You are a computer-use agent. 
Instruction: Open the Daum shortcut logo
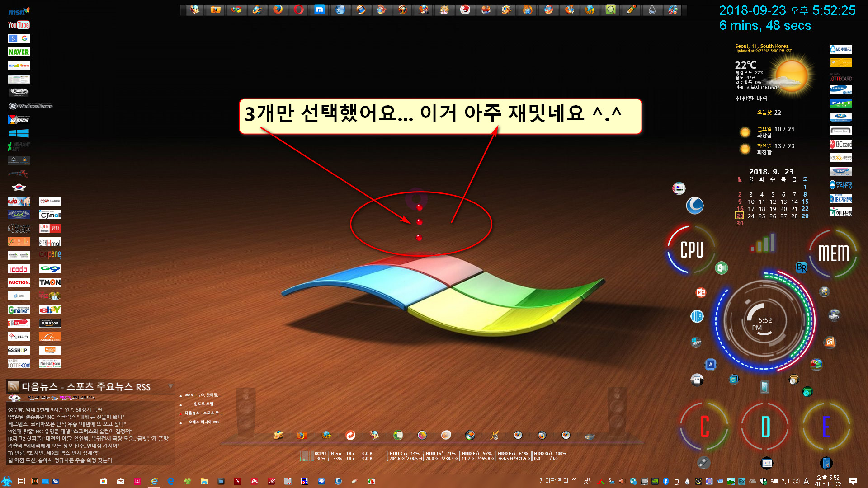(19, 66)
